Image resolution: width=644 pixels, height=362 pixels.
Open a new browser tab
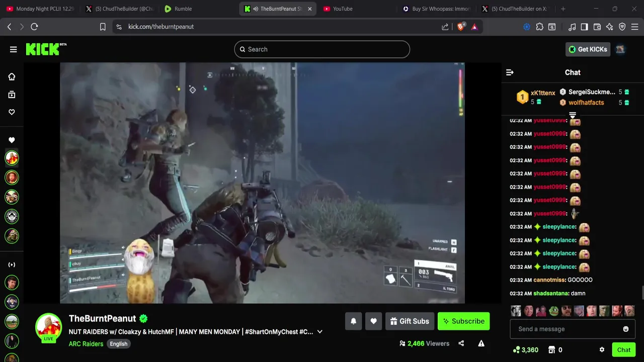(563, 9)
